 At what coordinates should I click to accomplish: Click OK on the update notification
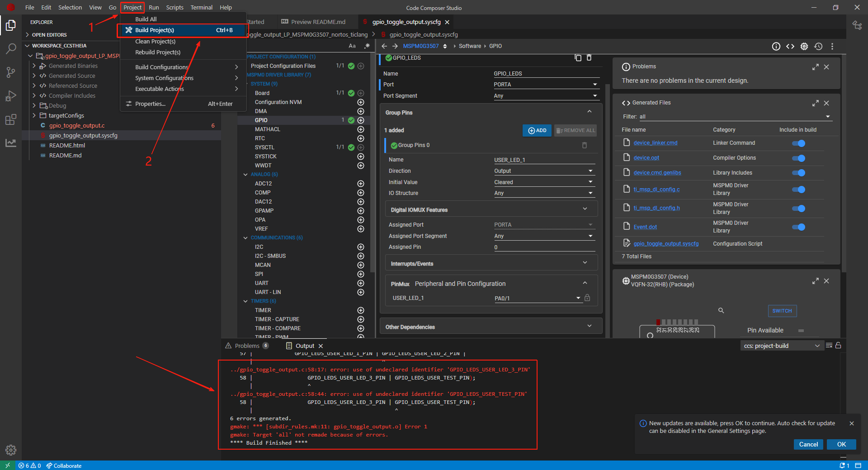coord(841,444)
